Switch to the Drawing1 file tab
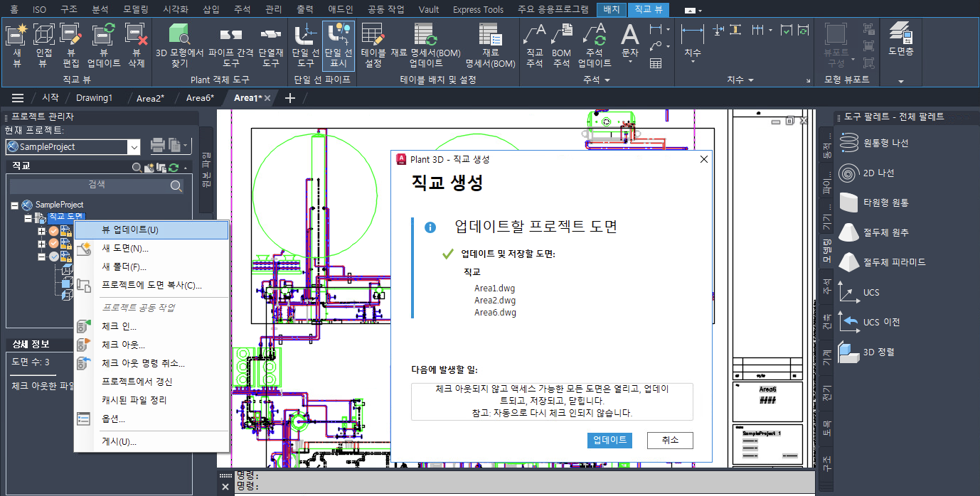Image resolution: width=980 pixels, height=496 pixels. click(95, 98)
